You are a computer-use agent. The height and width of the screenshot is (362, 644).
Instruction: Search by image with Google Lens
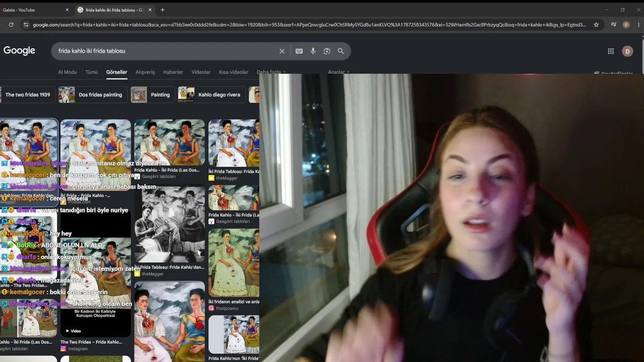327,51
